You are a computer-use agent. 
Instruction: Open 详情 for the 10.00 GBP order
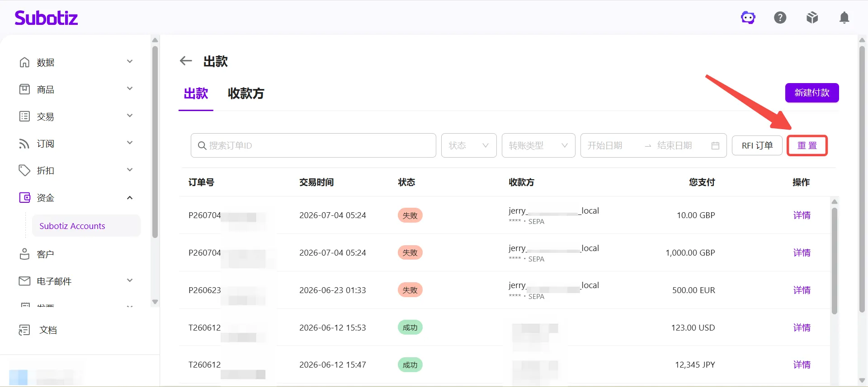802,215
